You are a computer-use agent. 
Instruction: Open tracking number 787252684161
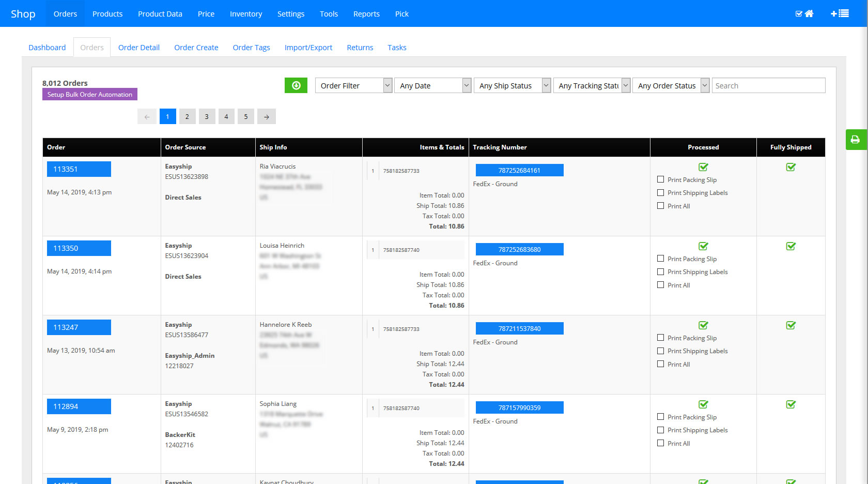pos(519,170)
